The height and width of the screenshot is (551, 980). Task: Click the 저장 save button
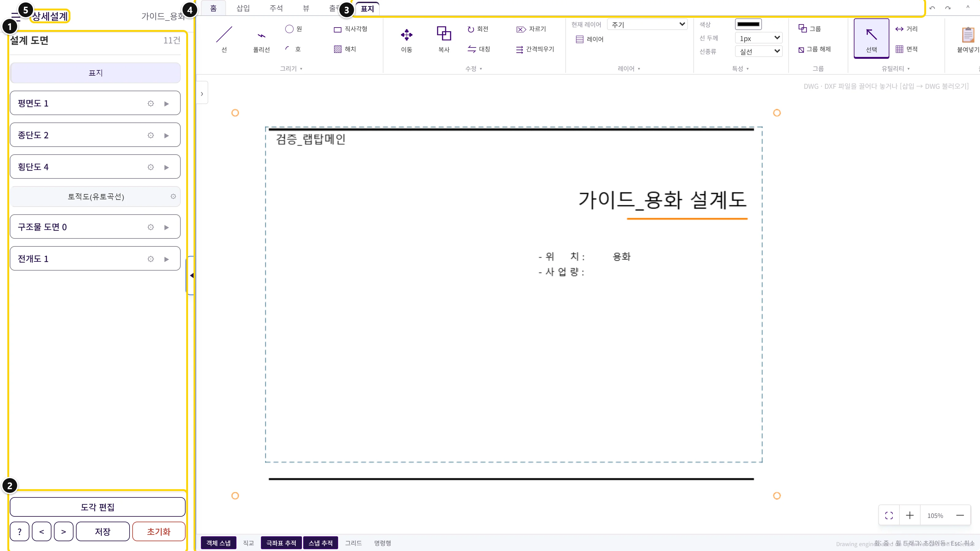tap(103, 531)
